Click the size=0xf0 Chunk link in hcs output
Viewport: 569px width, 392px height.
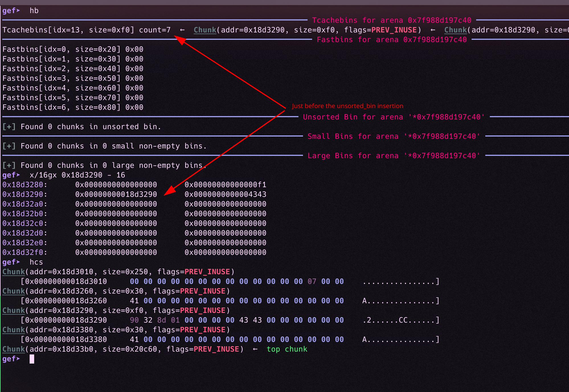point(14,310)
